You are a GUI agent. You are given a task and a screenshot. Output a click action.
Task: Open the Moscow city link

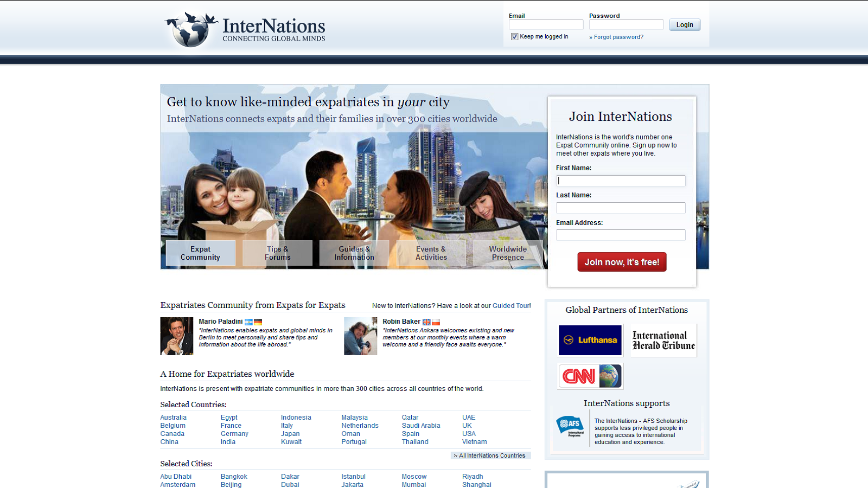click(x=414, y=477)
